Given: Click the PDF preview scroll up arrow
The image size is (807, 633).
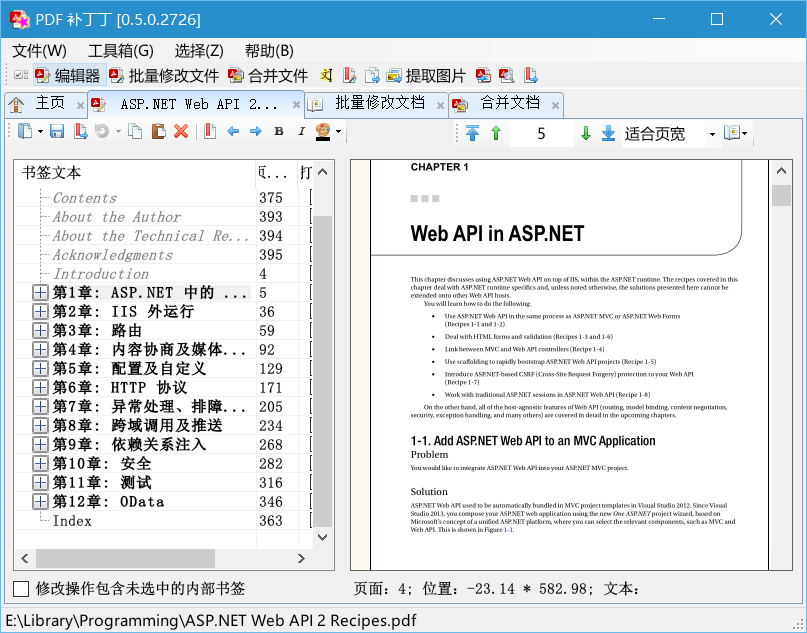Looking at the screenshot, I should coord(781,171).
